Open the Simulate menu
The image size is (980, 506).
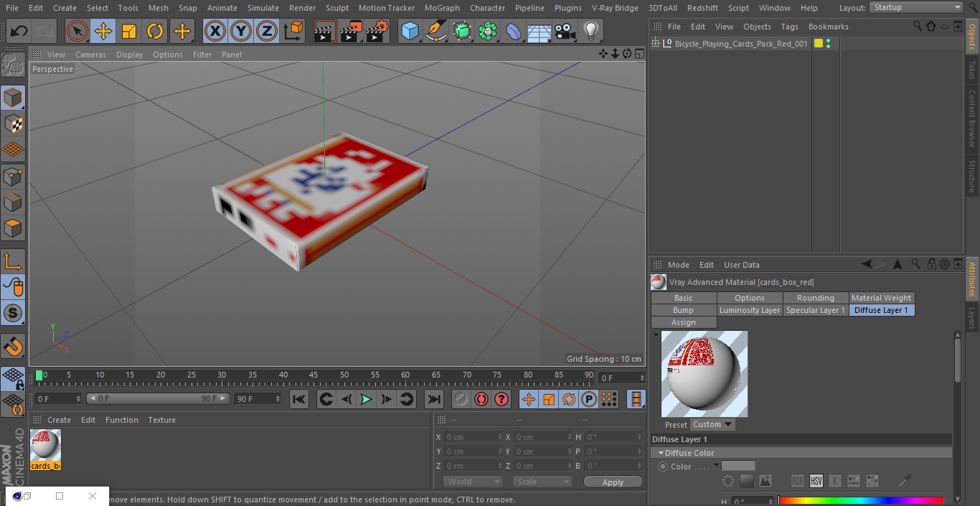point(263,8)
